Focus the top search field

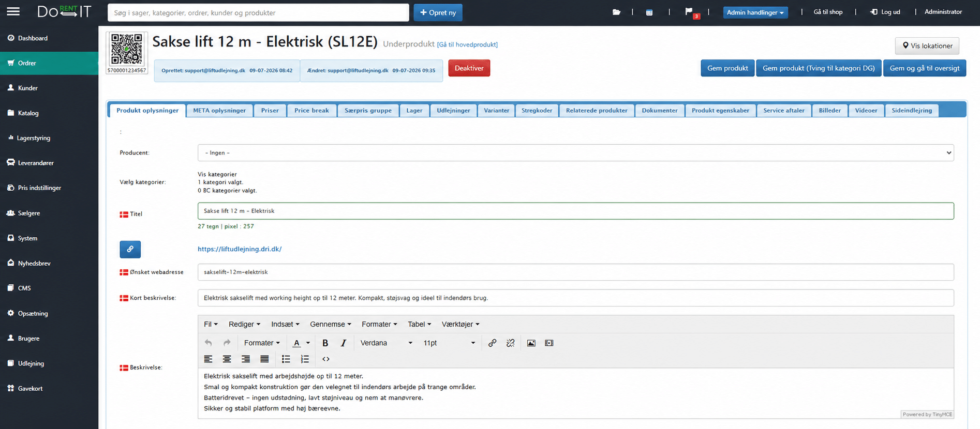coord(258,12)
